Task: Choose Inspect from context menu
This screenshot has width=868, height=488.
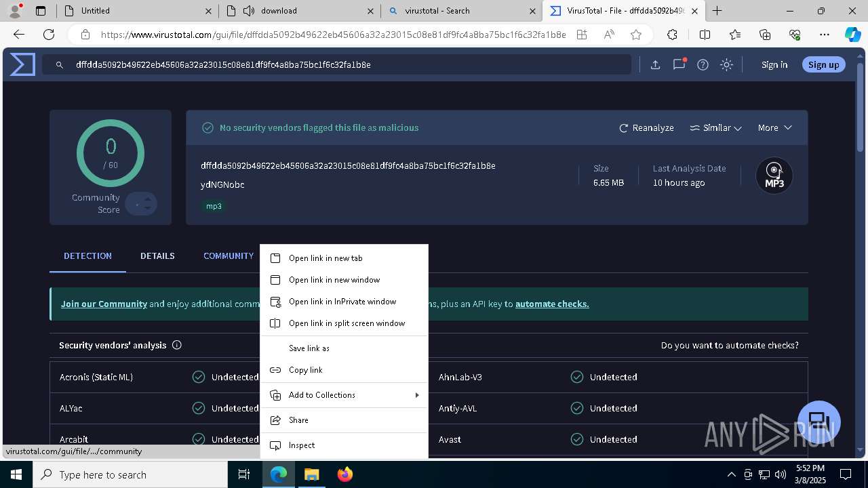Action: [344, 445]
